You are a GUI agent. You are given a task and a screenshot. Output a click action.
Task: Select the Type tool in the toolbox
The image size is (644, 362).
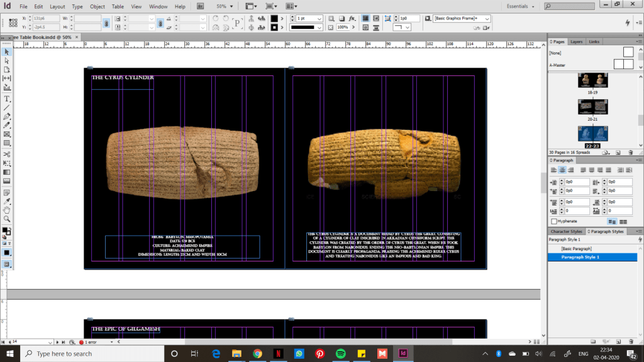coord(7,99)
